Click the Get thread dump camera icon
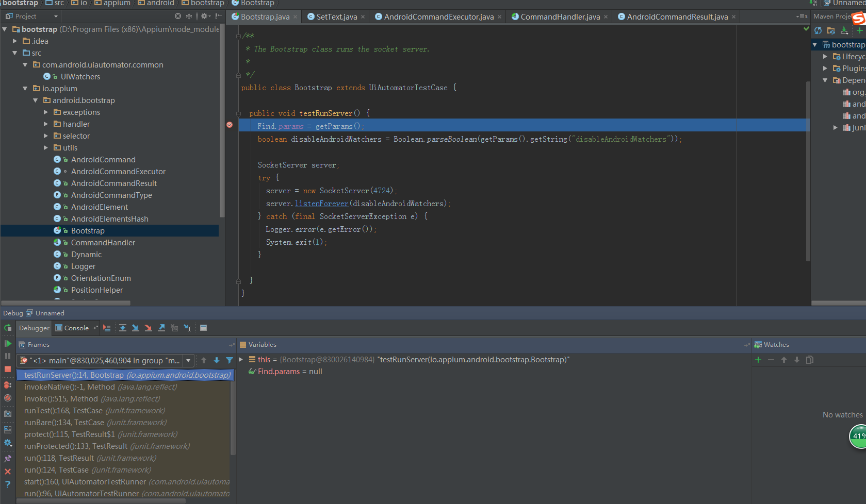Screen dimensions: 866x504 [x=8, y=414]
